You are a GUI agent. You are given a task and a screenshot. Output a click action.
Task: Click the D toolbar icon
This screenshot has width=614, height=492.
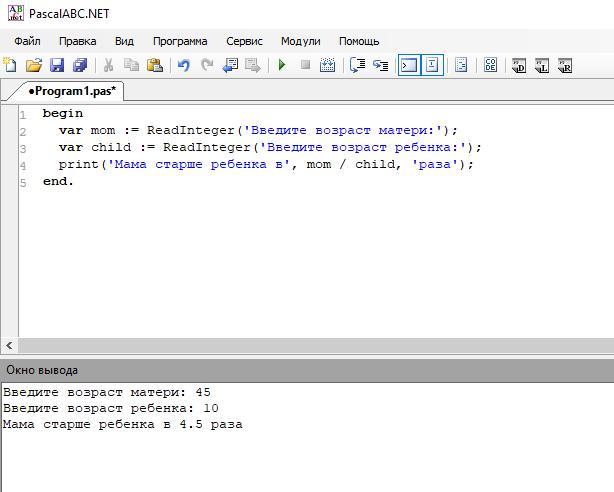tap(519, 66)
